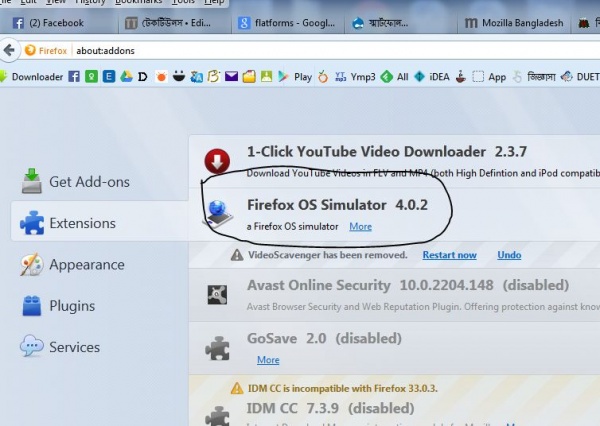Click More link under Firefox OS Simulator
This screenshot has height=426, width=600.
(360, 227)
